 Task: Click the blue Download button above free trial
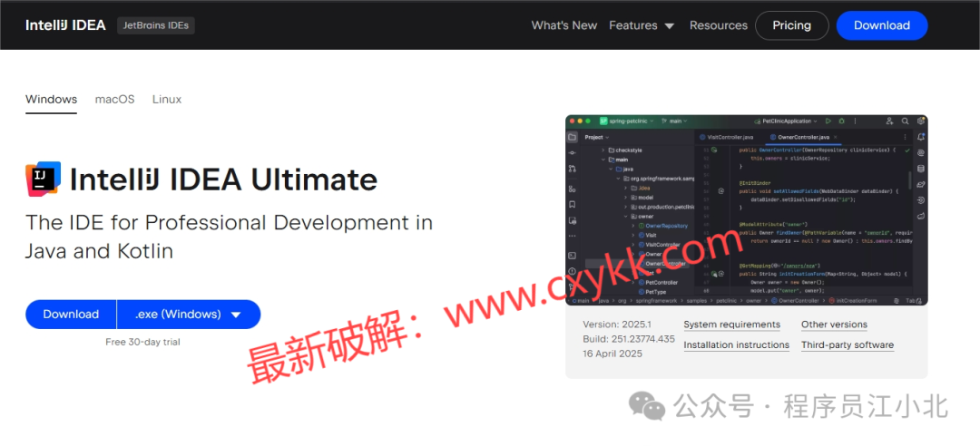click(71, 315)
